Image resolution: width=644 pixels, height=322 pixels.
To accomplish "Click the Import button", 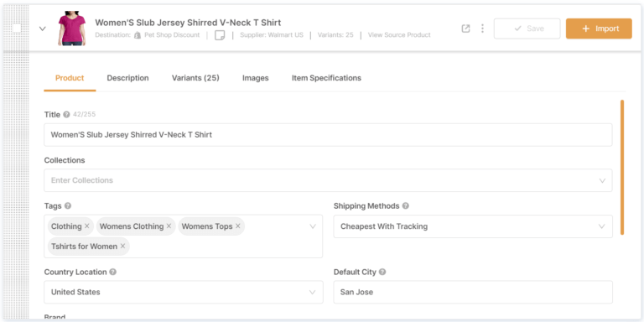I will click(599, 29).
